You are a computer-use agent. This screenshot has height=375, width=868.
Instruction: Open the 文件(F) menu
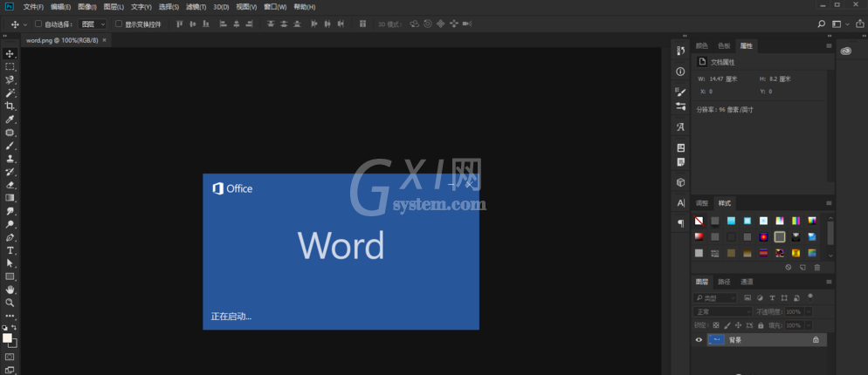(33, 7)
